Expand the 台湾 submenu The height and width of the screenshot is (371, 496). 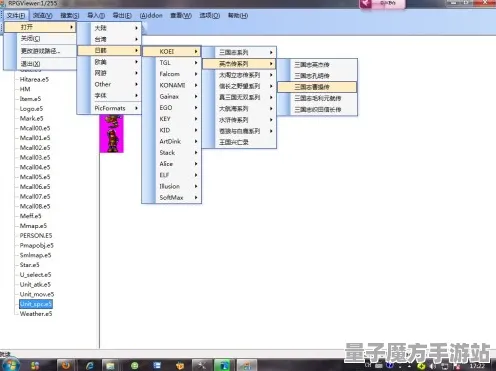click(109, 39)
